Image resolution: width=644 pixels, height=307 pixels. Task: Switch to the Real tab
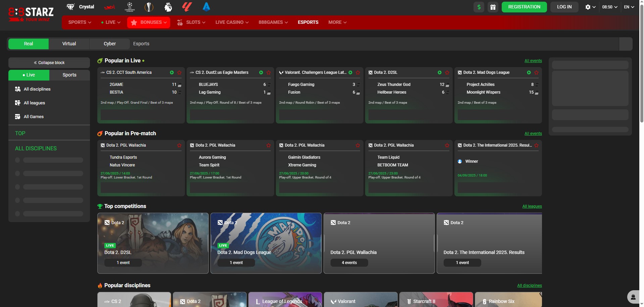29,44
